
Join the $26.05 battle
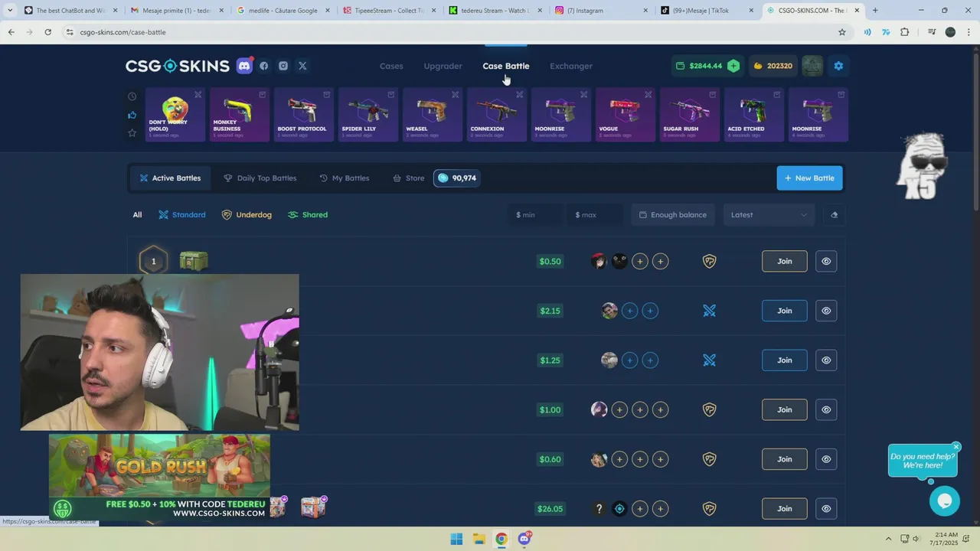coord(785,509)
